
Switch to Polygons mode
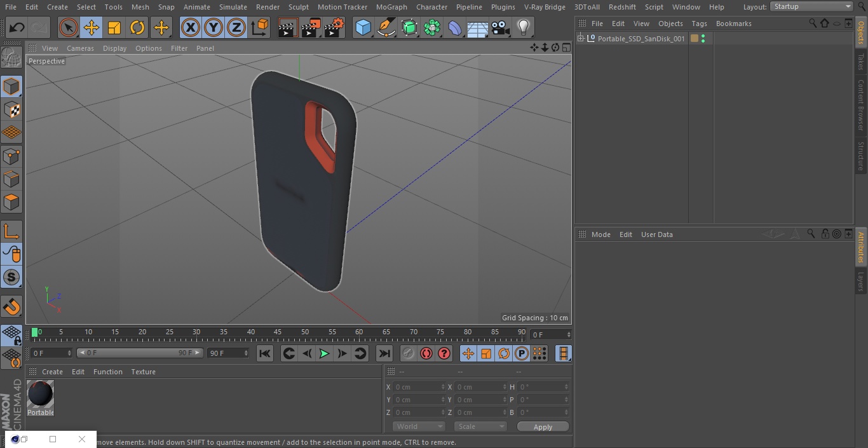11,203
